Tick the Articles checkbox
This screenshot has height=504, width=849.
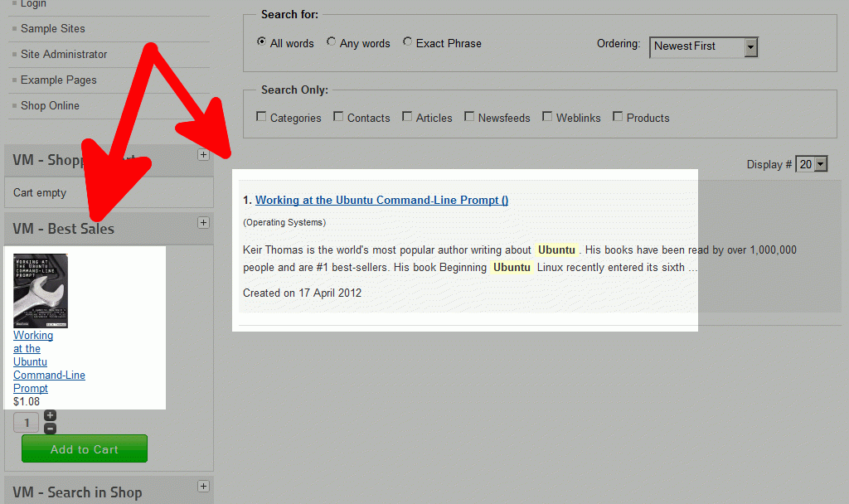[407, 116]
